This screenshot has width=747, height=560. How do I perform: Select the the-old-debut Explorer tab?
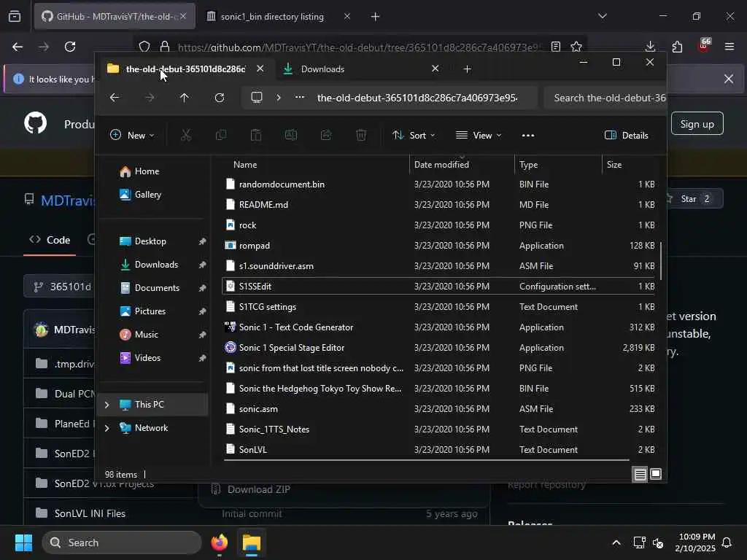point(185,69)
